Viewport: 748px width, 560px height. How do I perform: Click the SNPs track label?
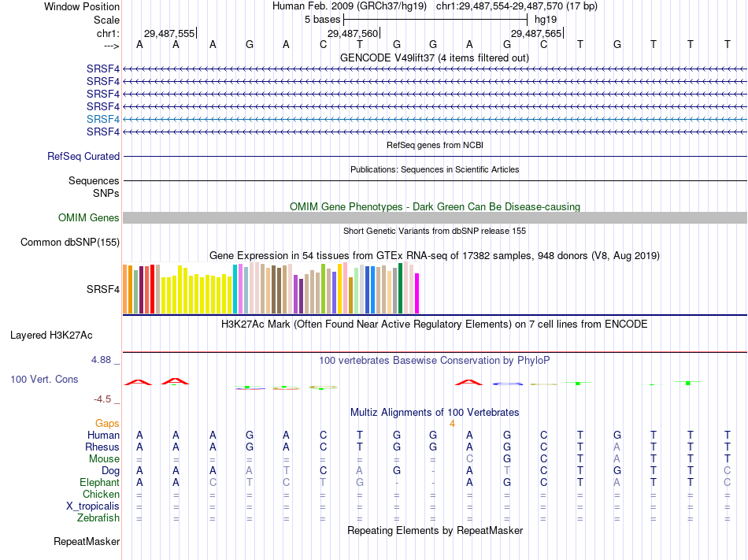point(106,193)
